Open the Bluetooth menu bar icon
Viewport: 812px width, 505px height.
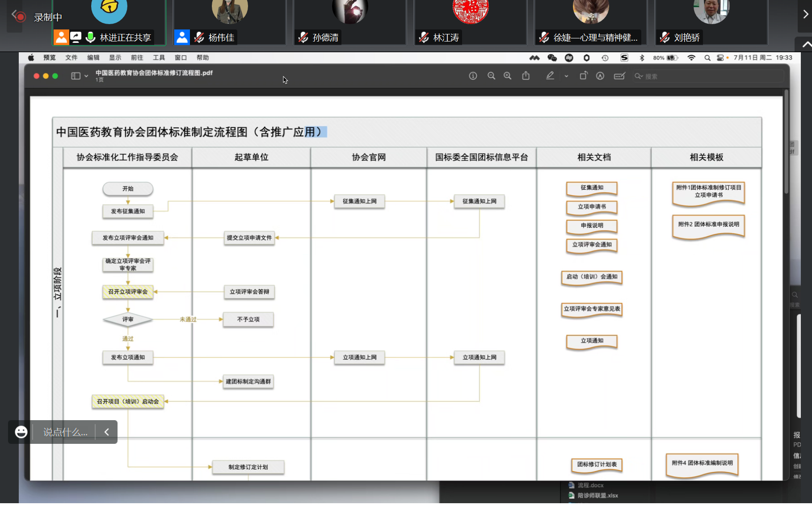642,58
